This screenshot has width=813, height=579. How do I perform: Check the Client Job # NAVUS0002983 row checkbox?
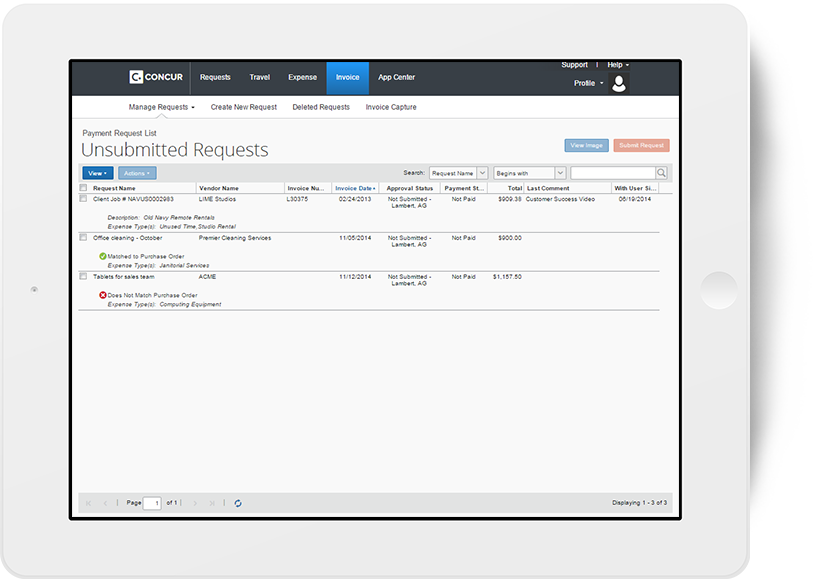click(83, 199)
